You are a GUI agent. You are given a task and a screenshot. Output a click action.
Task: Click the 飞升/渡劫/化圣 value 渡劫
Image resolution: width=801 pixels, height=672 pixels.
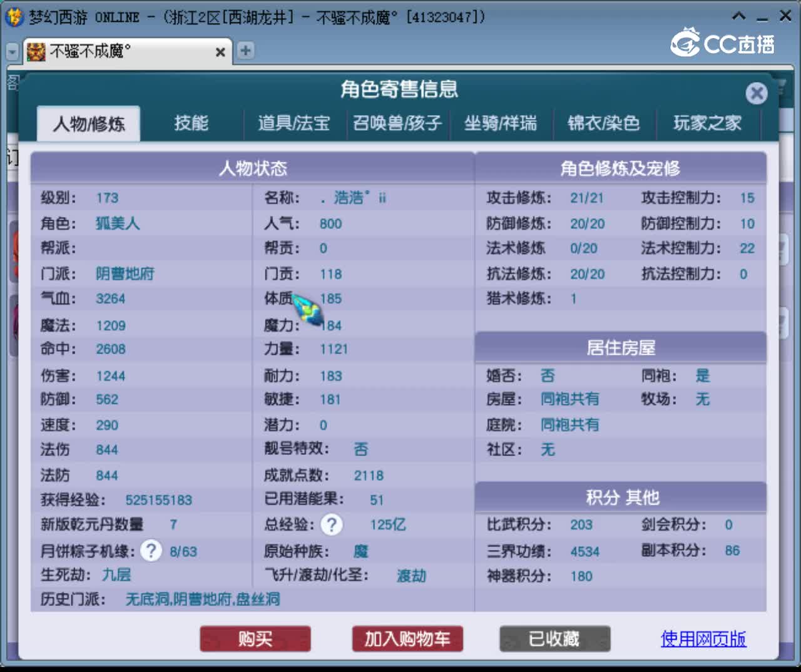(412, 576)
